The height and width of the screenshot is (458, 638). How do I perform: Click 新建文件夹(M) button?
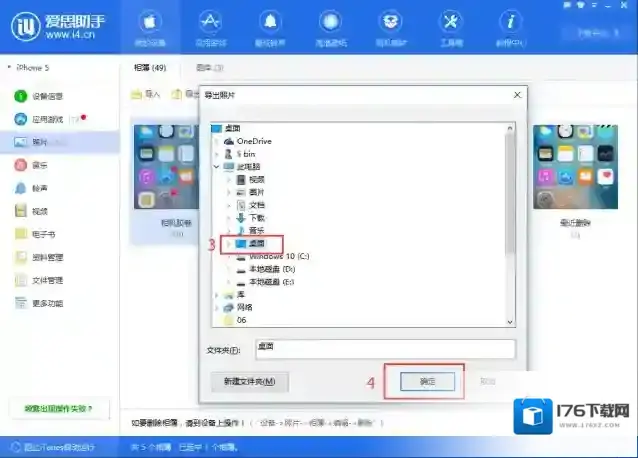[x=249, y=382]
